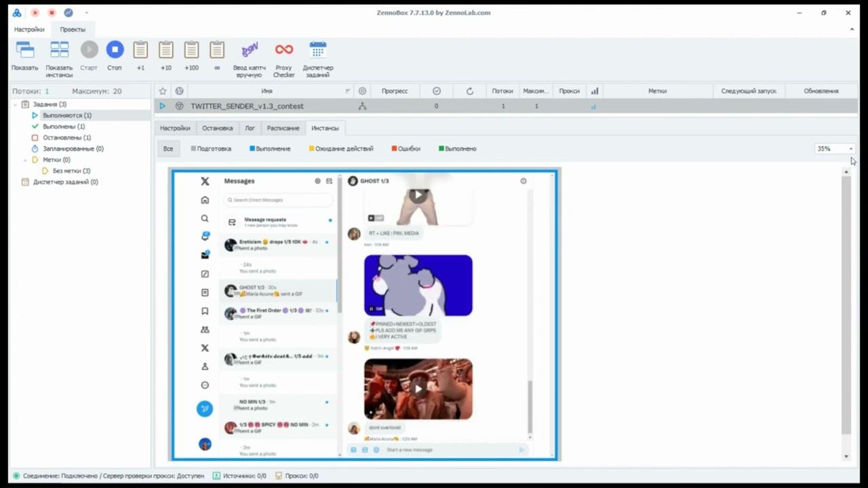Click the statistics bar-chart column header
868x488 pixels.
595,91
